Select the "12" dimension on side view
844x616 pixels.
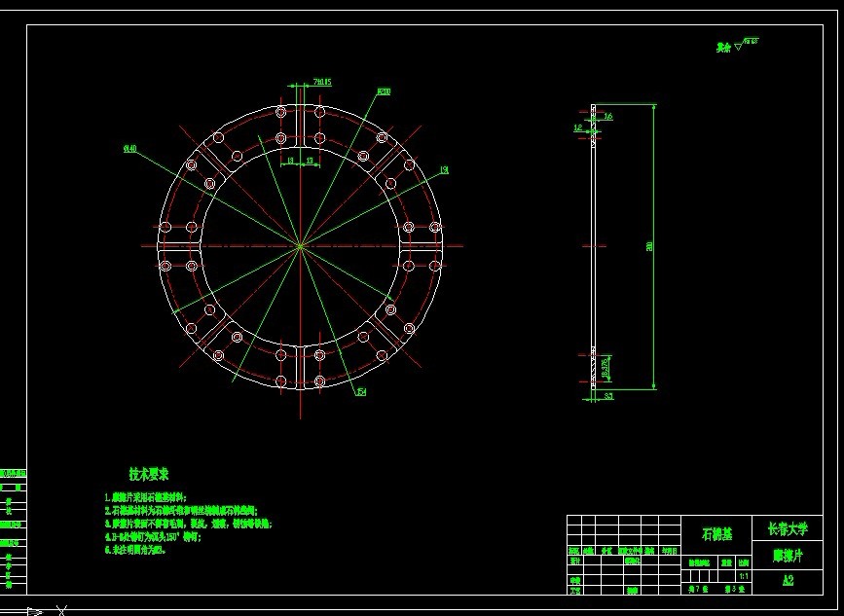(577, 128)
